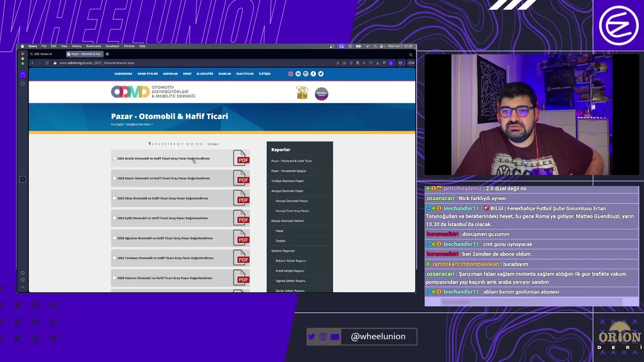Open the İLETİŞİM navigation item
644x362 pixels.
(265, 73)
